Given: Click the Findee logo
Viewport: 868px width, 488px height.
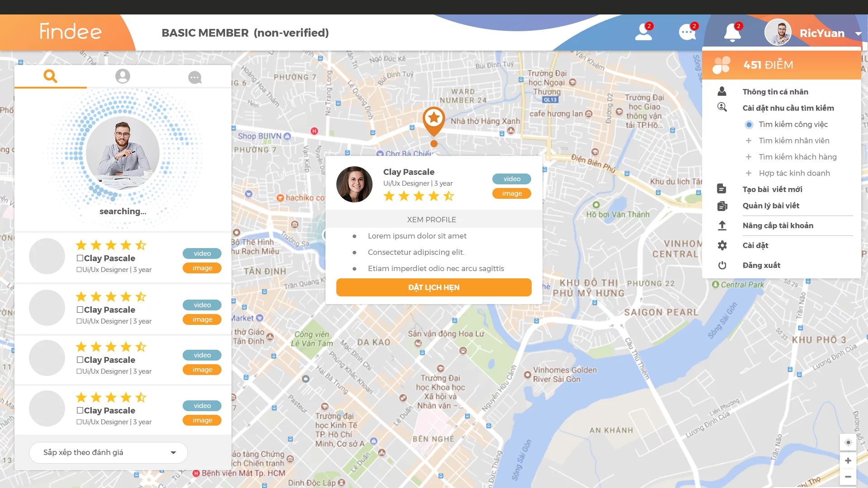Looking at the screenshot, I should point(71,32).
